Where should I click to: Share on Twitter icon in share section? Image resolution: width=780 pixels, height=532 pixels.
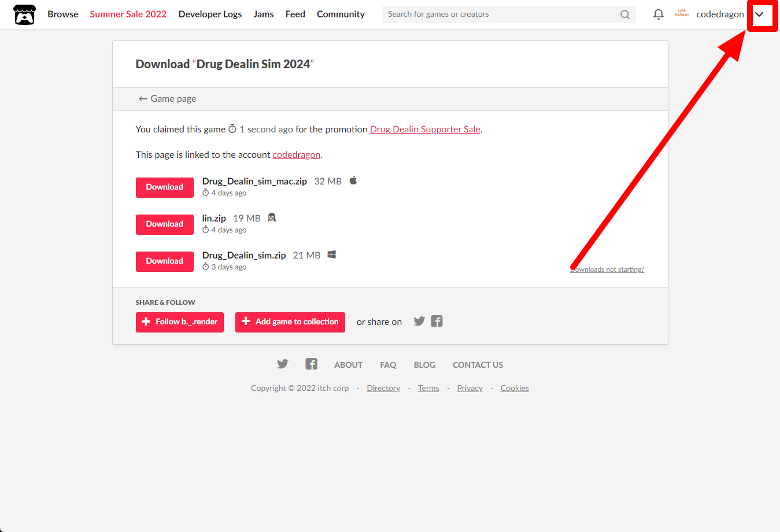pyautogui.click(x=419, y=322)
